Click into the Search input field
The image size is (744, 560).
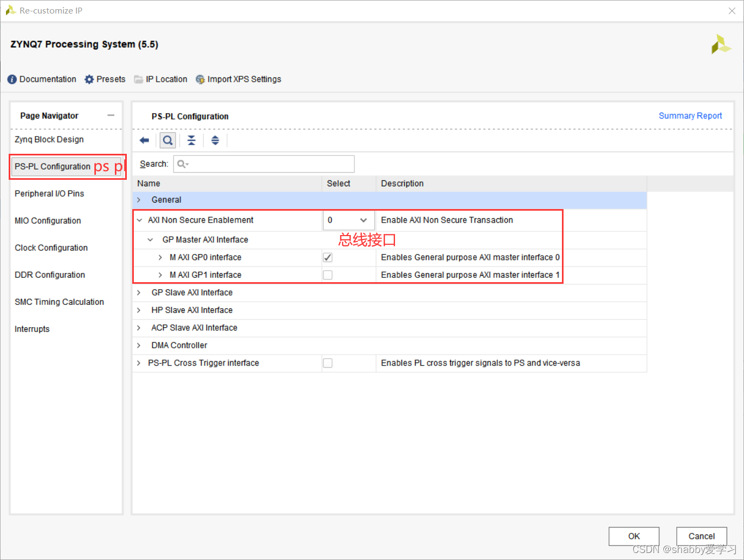(x=264, y=164)
